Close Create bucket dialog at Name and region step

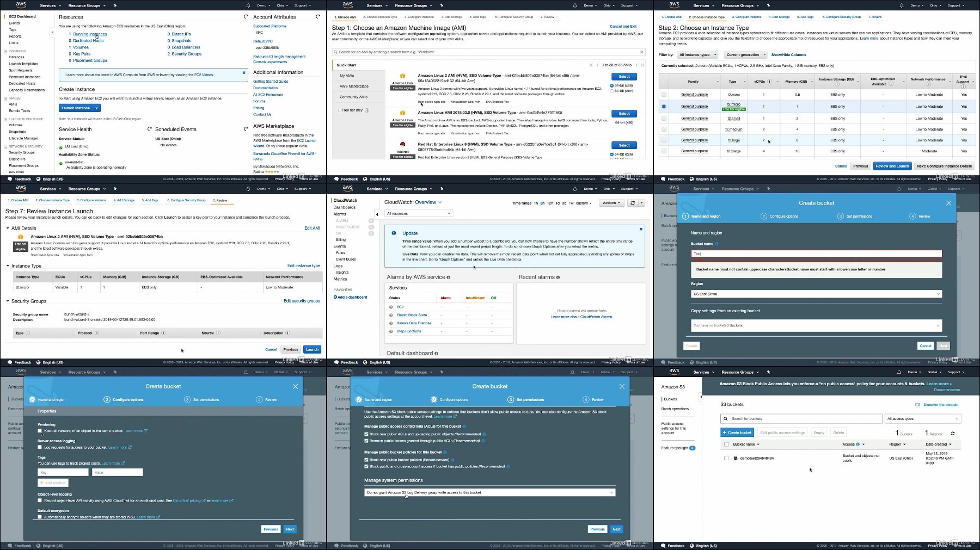(948, 203)
